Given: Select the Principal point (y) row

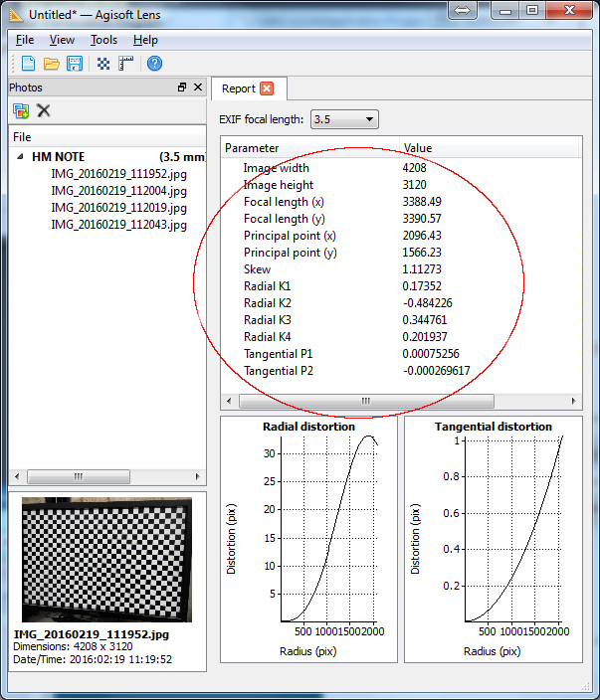Looking at the screenshot, I should point(401,253).
